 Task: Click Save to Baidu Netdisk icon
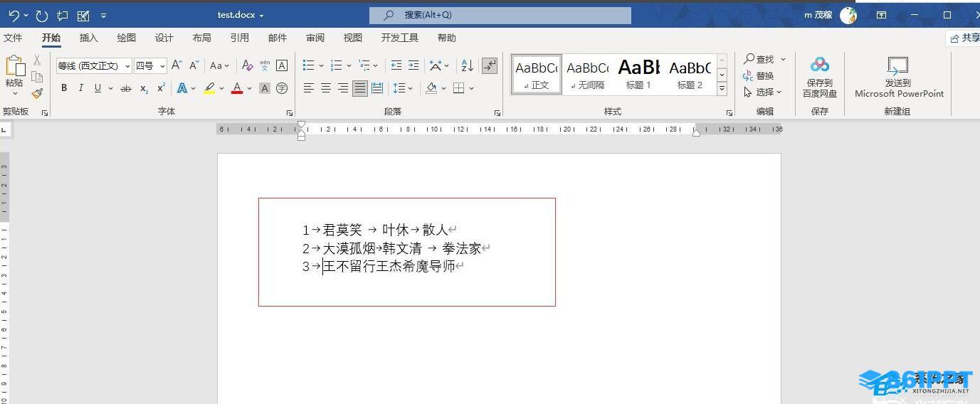tap(820, 77)
